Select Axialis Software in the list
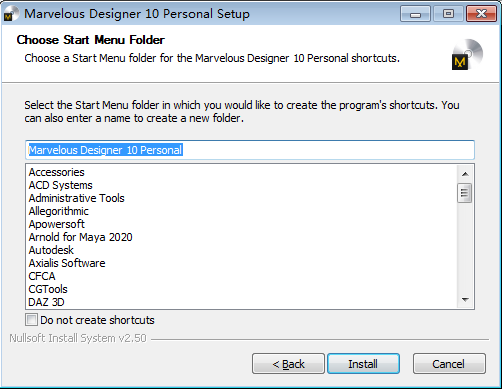The image size is (502, 389). coord(67,263)
